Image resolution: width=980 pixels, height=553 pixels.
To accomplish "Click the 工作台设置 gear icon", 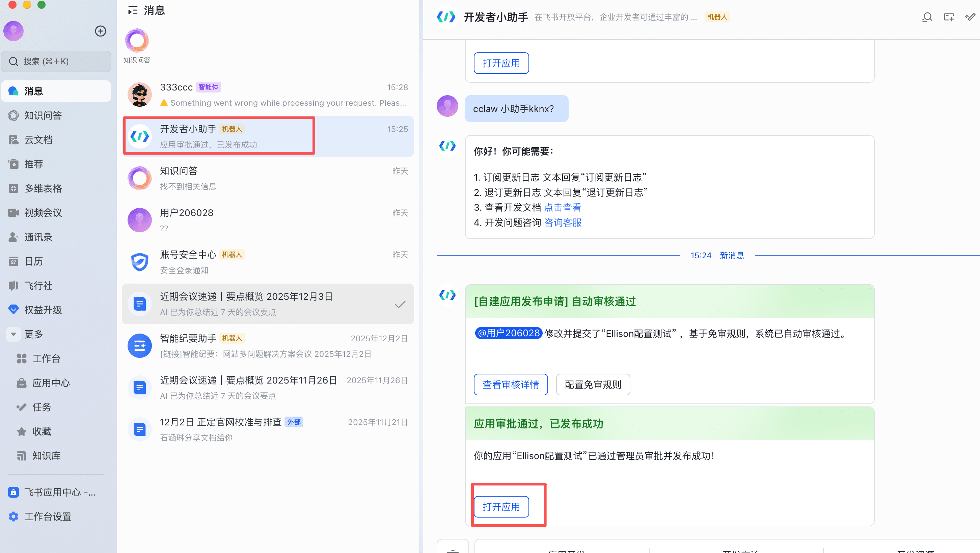I will coord(13,517).
